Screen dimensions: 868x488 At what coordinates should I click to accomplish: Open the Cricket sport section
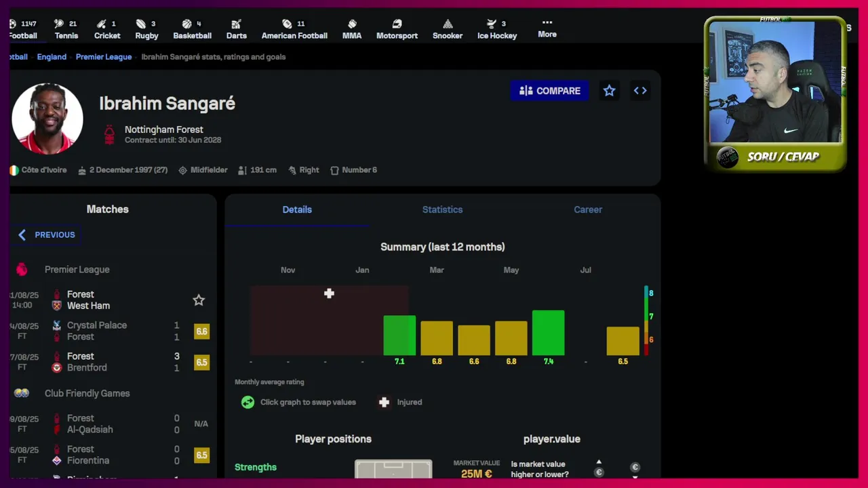(x=107, y=29)
